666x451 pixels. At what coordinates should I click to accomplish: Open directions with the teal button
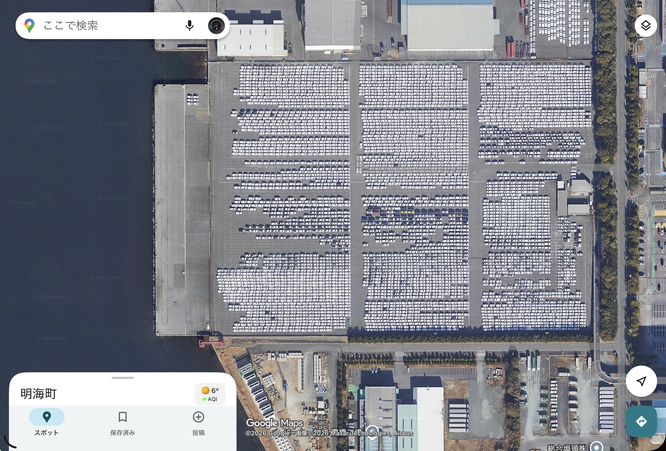pos(641,421)
